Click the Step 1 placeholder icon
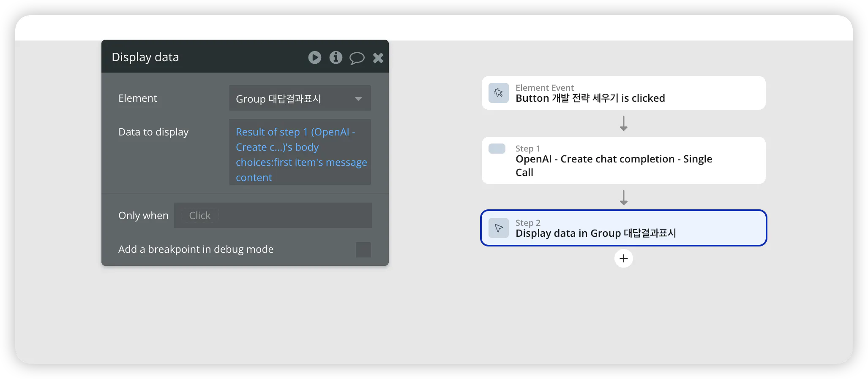This screenshot has width=868, height=379. point(497,149)
